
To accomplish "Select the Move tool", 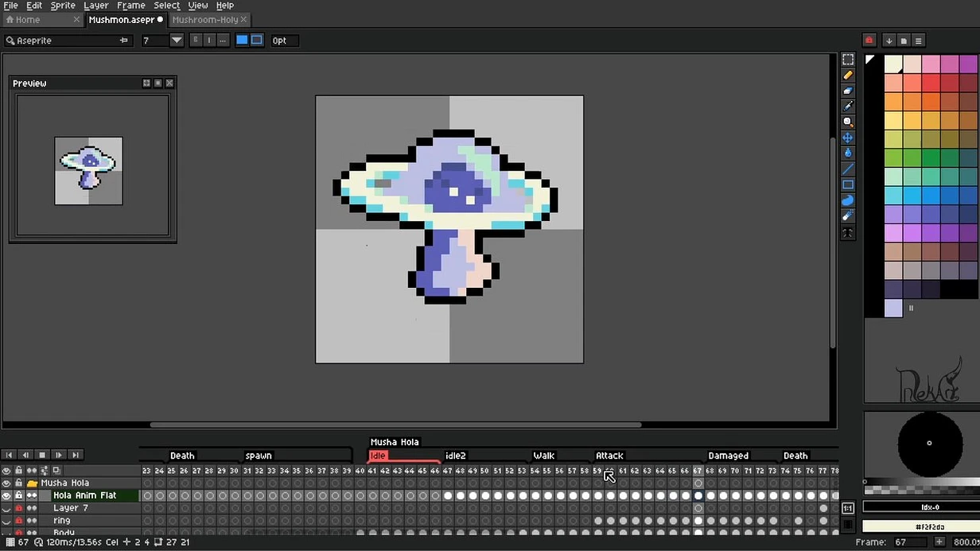I will click(x=848, y=138).
